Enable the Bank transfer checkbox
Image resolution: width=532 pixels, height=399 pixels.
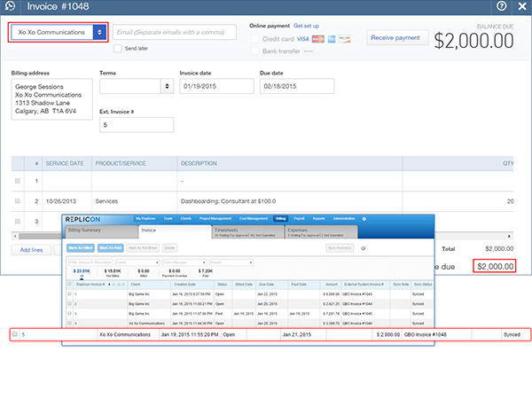[x=254, y=51]
